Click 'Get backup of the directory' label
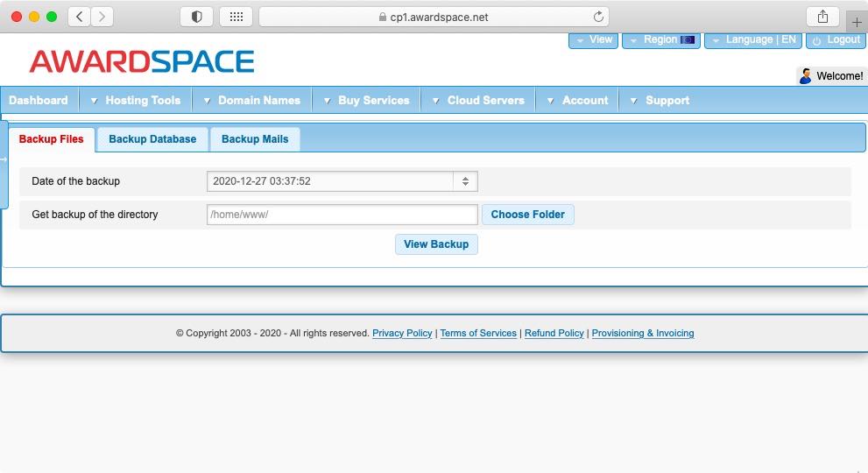 click(95, 215)
